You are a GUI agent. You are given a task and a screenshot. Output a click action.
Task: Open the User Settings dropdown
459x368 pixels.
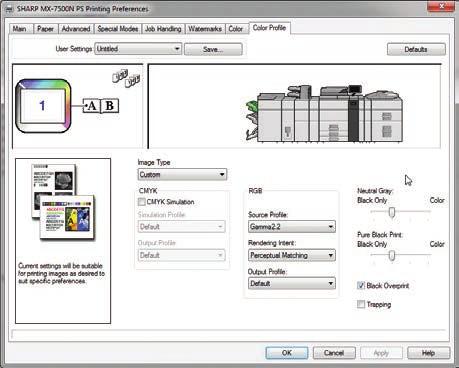(x=138, y=49)
